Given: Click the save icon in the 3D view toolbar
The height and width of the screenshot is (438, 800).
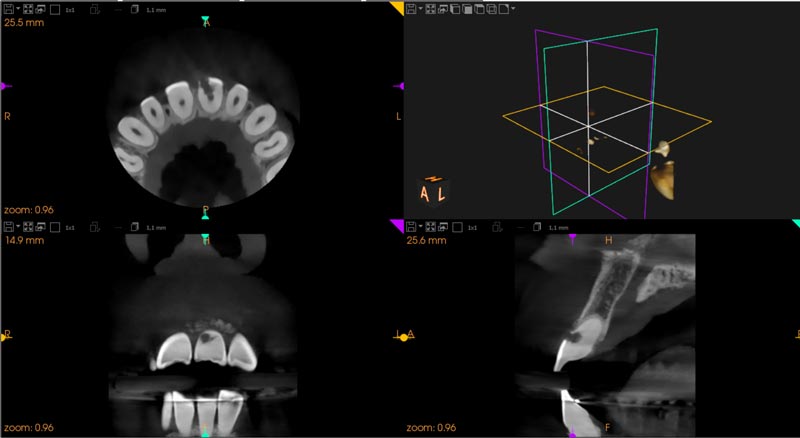Looking at the screenshot, I should [410, 8].
